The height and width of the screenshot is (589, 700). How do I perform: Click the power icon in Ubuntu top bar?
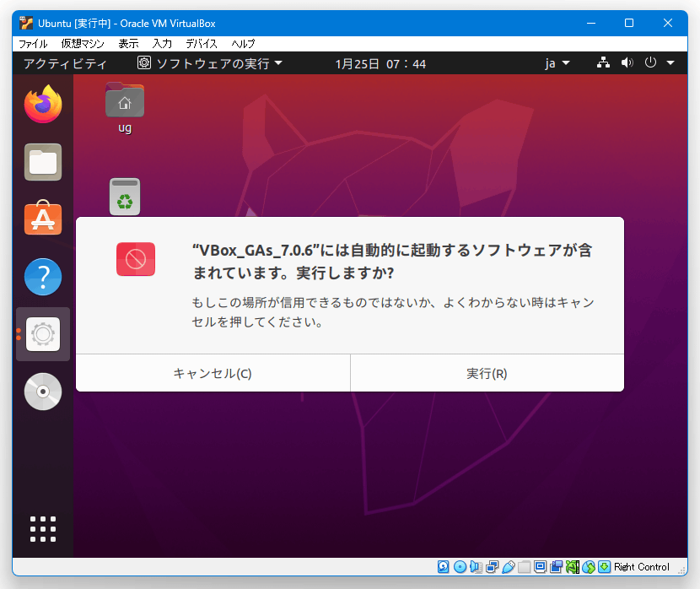(x=650, y=63)
